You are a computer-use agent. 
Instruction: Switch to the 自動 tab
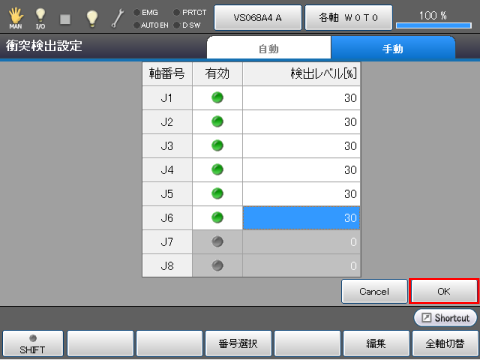(269, 49)
